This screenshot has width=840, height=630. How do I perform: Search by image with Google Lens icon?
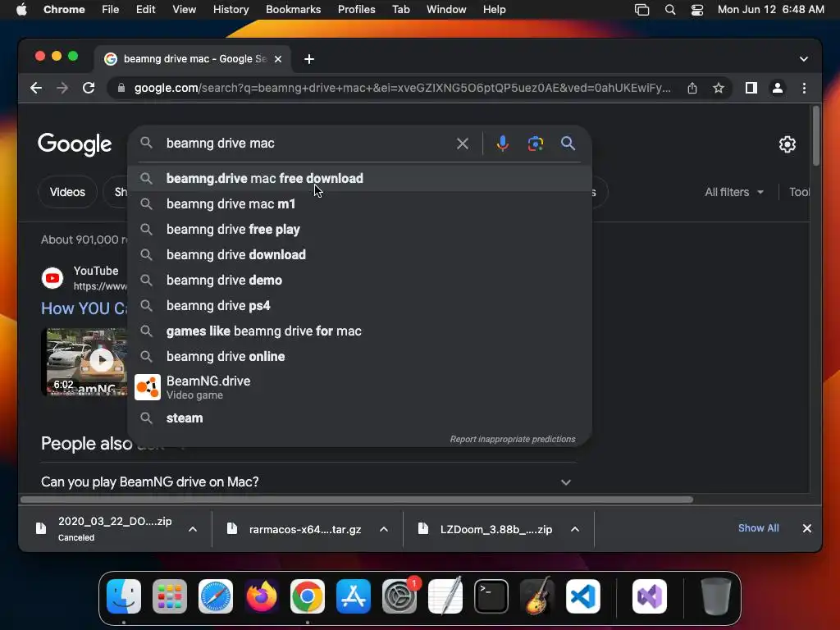pyautogui.click(x=535, y=144)
